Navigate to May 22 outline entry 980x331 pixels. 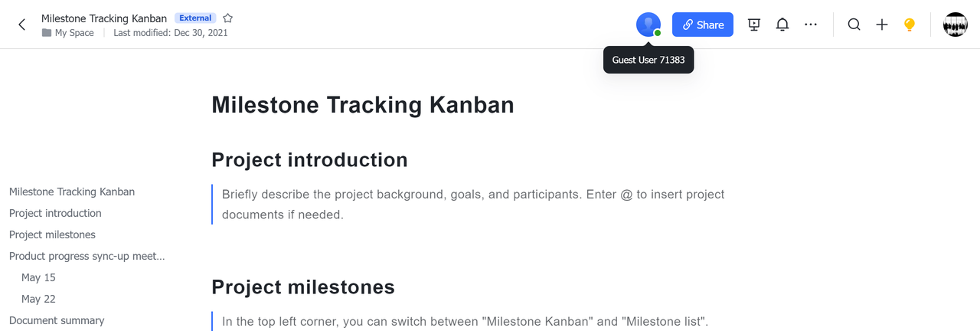pos(38,299)
